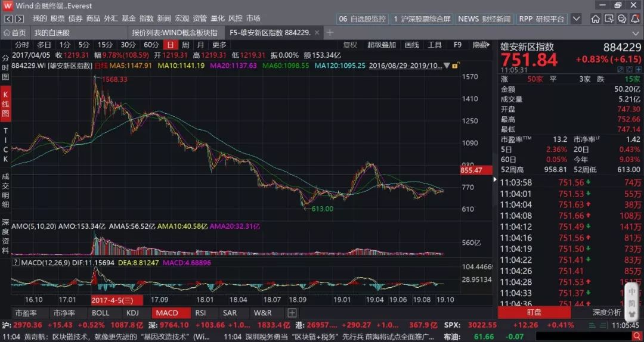Open the 我的 menu
644x342 pixels.
coord(40,18)
